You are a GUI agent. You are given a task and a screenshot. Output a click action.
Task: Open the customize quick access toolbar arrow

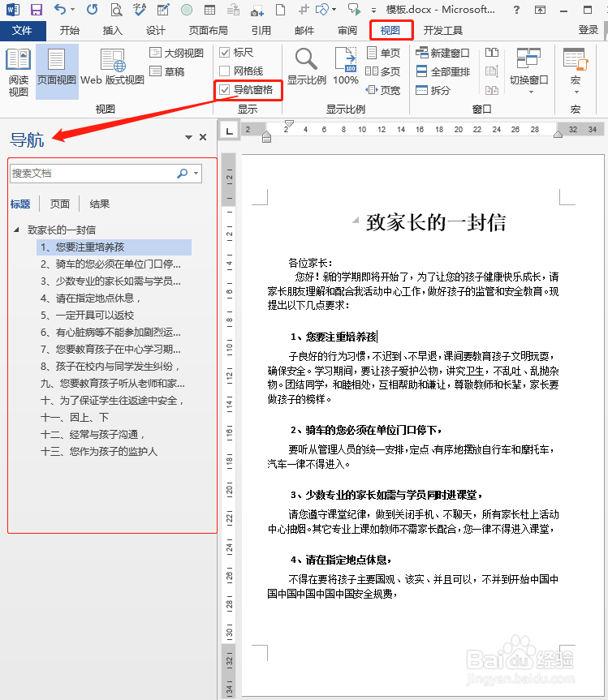click(373, 11)
